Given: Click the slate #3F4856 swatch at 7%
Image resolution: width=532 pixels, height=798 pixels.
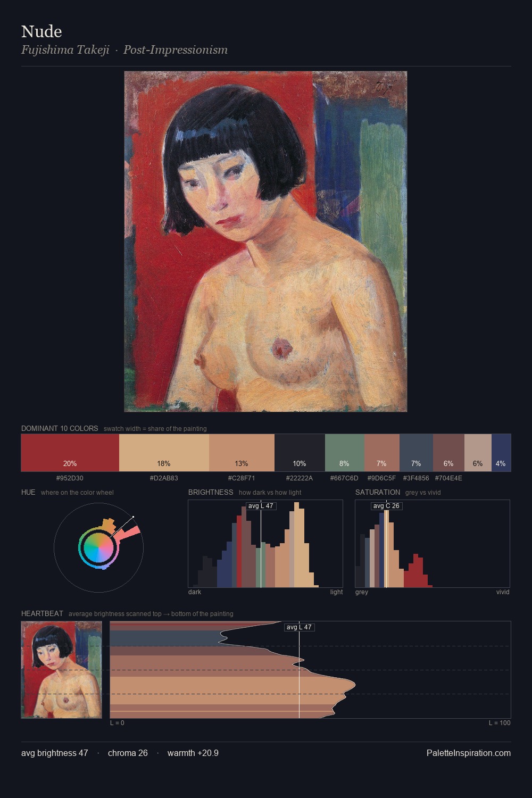Looking at the screenshot, I should 416,453.
